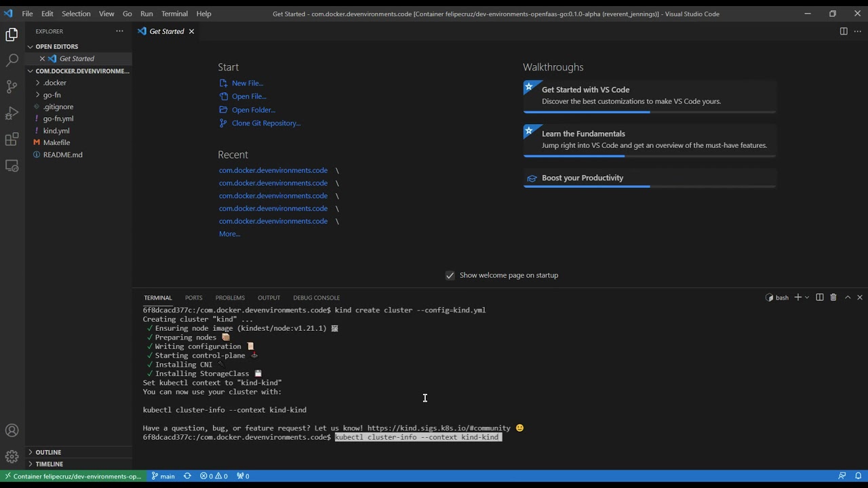This screenshot has height=488, width=868.
Task: Click the feedback icon in status bar
Action: 842,476
